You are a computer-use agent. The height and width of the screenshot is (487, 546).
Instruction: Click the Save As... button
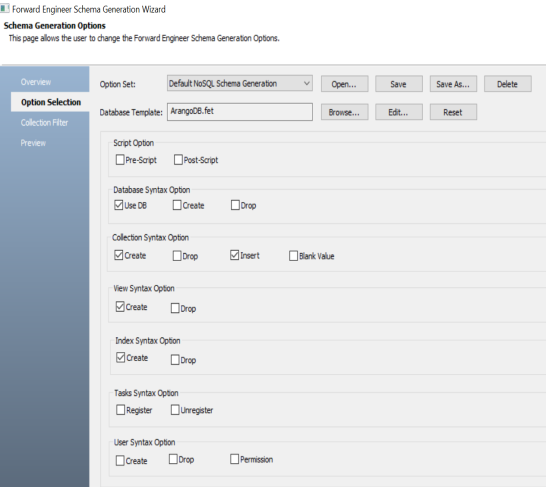453,84
